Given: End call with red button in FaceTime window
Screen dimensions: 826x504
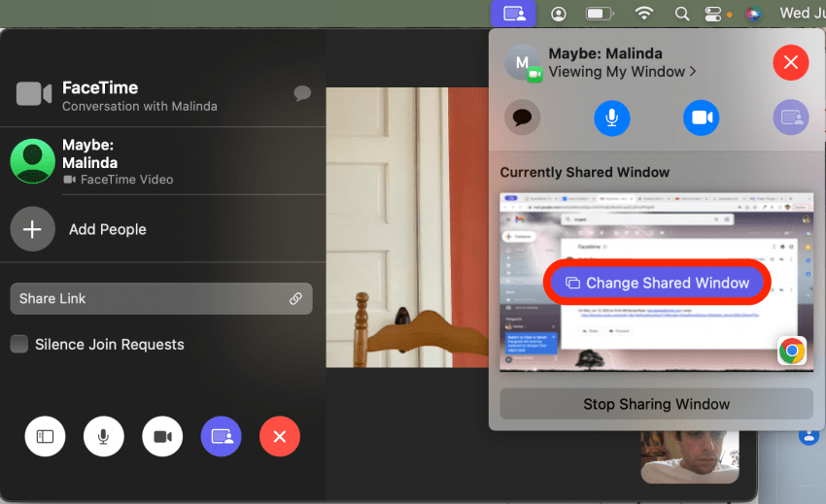Looking at the screenshot, I should click(280, 437).
